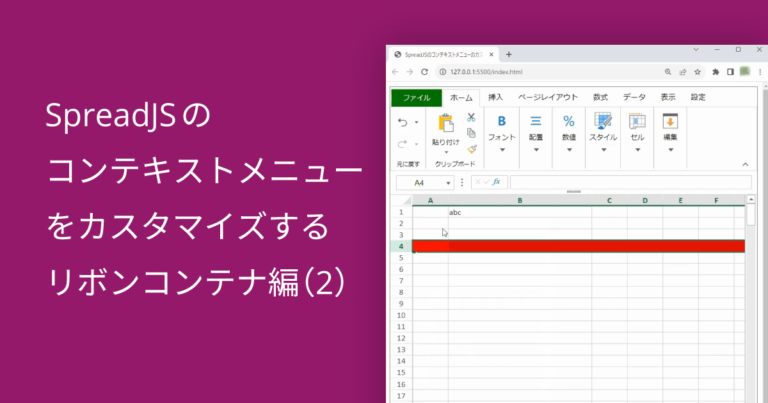Viewport: 768px width, 403px height.
Task: Click the vertical scrollbar up arrow
Action: pos(751,199)
